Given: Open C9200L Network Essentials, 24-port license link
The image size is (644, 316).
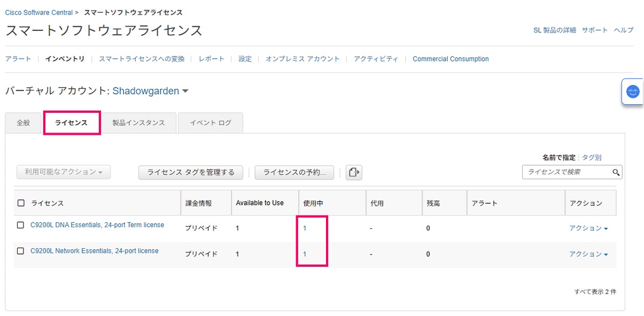Looking at the screenshot, I should 95,251.
